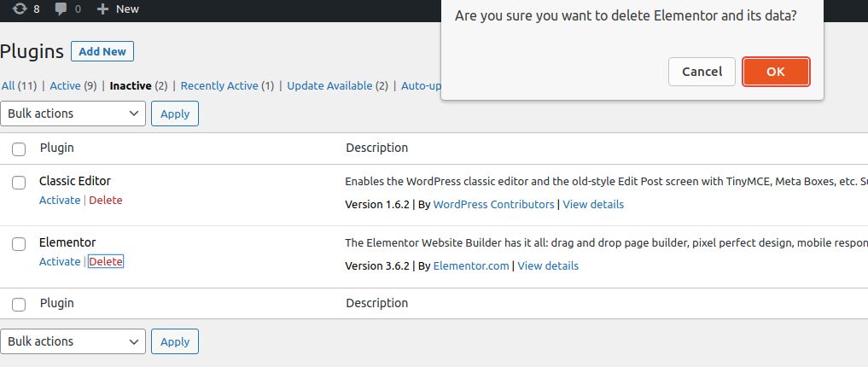Screen dimensions: 868x367
Task: Click the delete Elementor confirmation message
Action: pyautogui.click(x=626, y=15)
